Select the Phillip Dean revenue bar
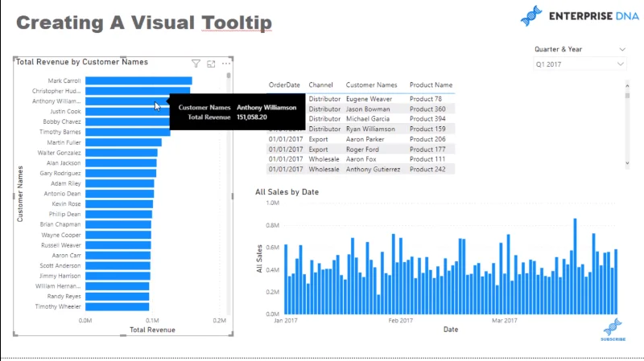The width and height of the screenshot is (644, 361). [x=118, y=214]
